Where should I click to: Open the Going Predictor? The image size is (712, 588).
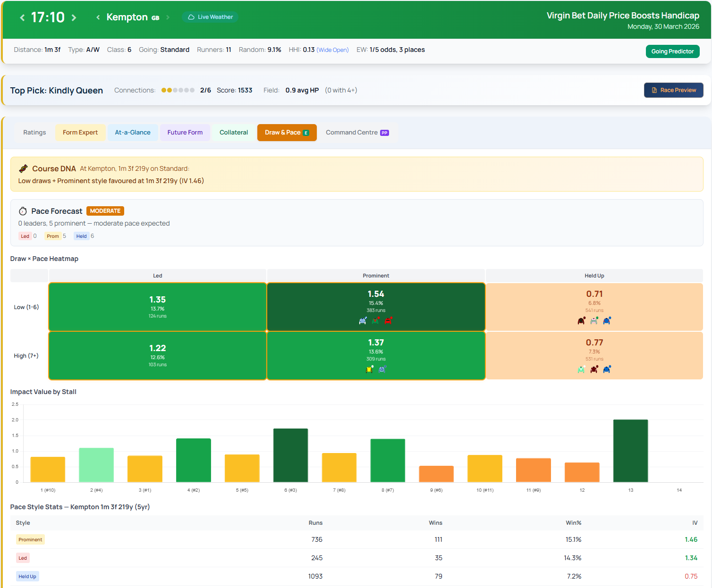coord(672,51)
